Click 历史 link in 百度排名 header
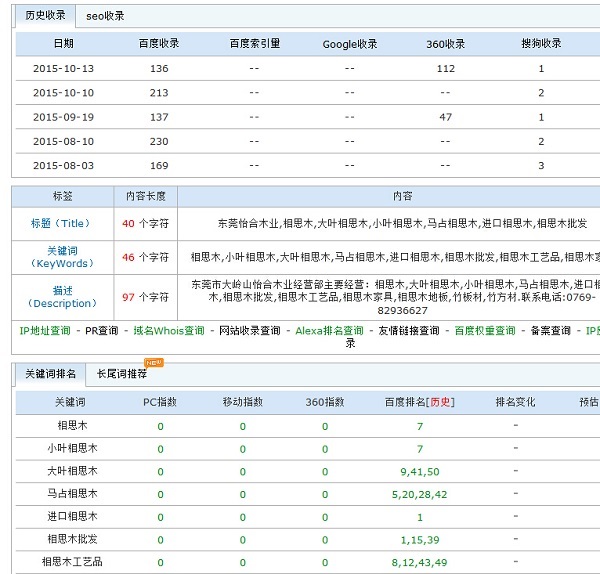This screenshot has width=600, height=574. click(440, 402)
